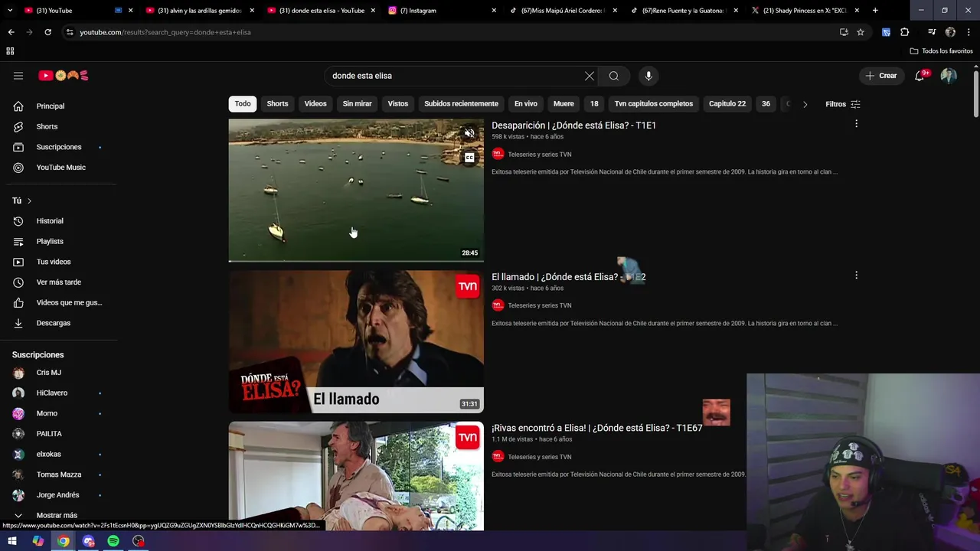Open Chrome media controls icon
Screen dimensions: 980x551
[932, 32]
